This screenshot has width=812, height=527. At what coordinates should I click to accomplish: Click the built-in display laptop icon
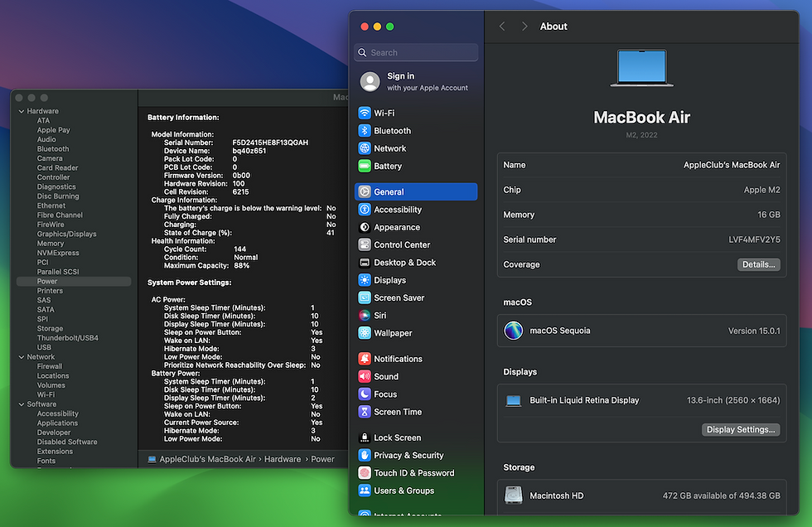pyautogui.click(x=513, y=400)
